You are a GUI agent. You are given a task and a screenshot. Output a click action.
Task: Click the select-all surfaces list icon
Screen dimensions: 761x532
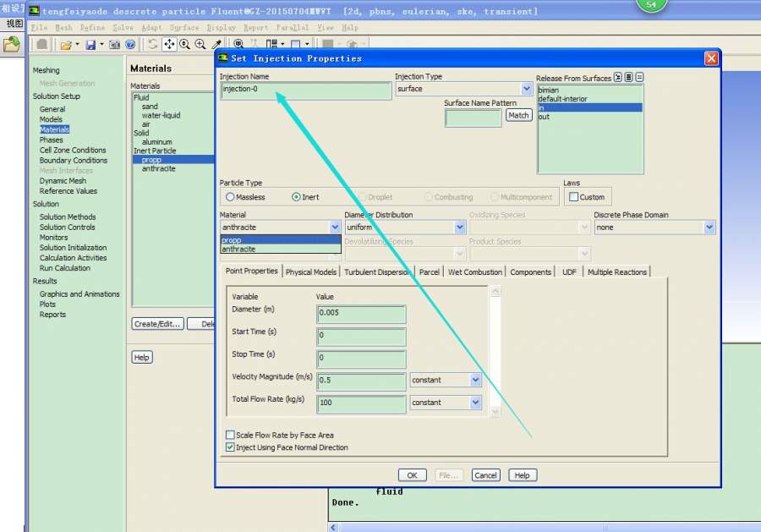(628, 77)
